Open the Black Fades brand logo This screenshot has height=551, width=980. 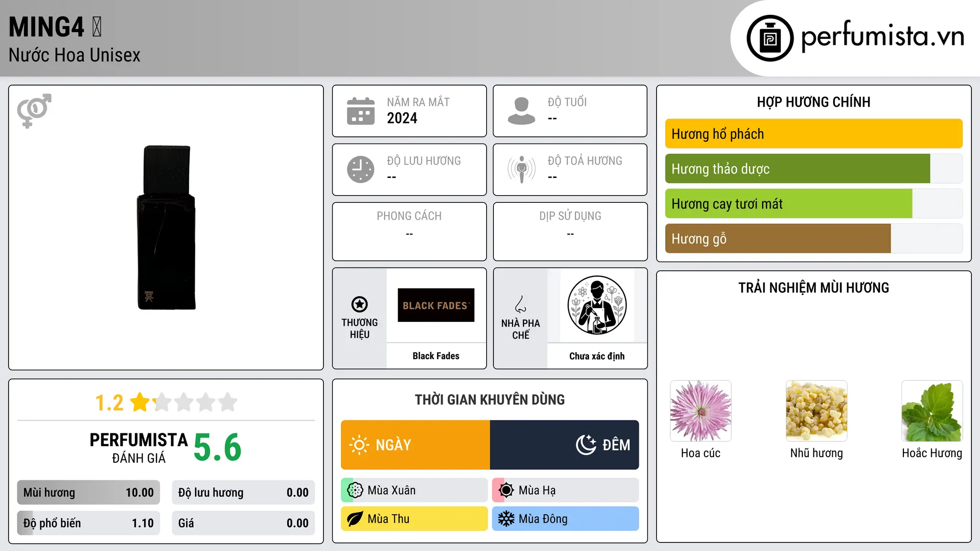[x=436, y=305]
